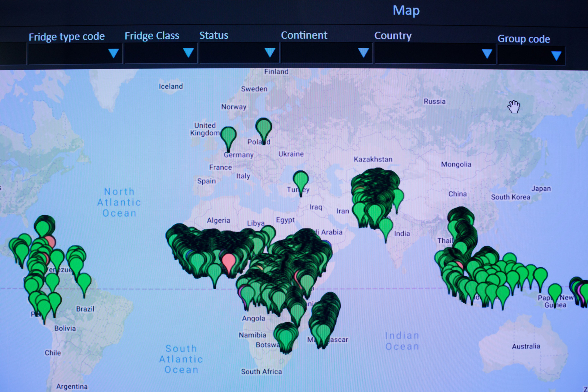
Task: Click the Australia map label
Action: (526, 346)
